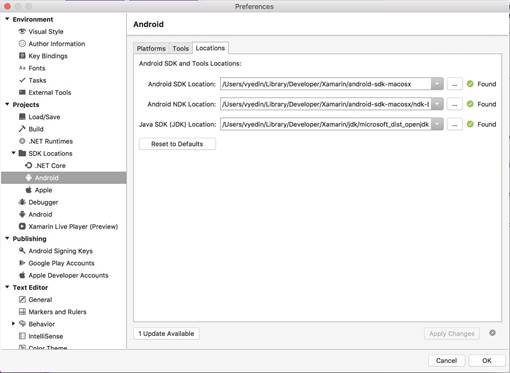Viewport: 510px width, 373px height.
Task: Expand the Behavior tree item
Action: pos(13,324)
